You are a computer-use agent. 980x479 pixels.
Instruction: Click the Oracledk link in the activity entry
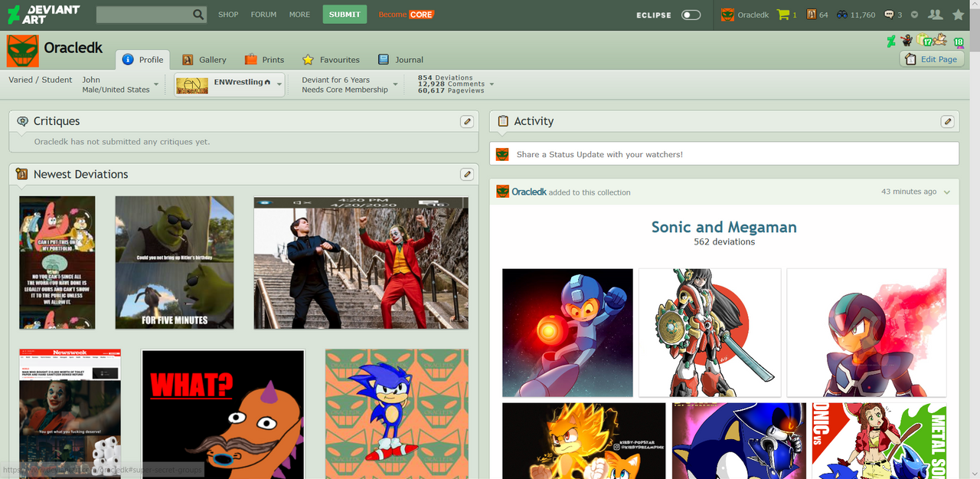[529, 192]
